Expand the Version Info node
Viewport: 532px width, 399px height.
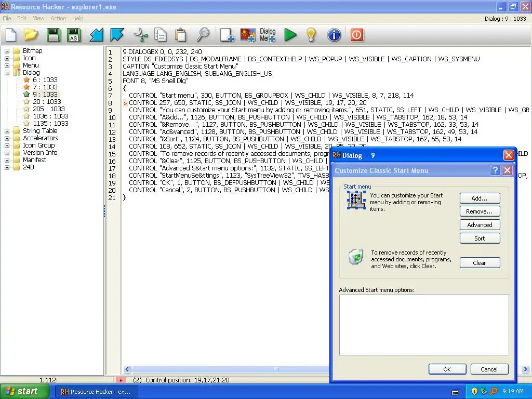pyautogui.click(x=7, y=153)
